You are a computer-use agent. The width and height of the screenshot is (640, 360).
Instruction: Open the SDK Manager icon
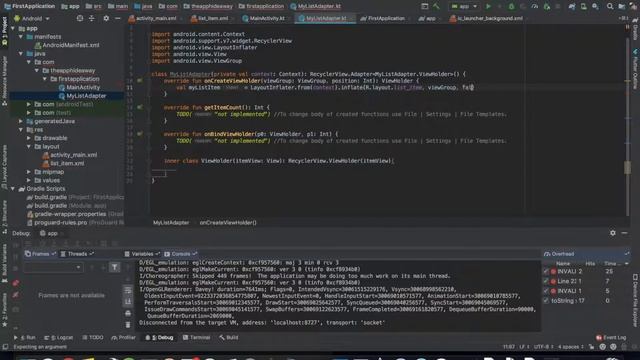point(596,6)
